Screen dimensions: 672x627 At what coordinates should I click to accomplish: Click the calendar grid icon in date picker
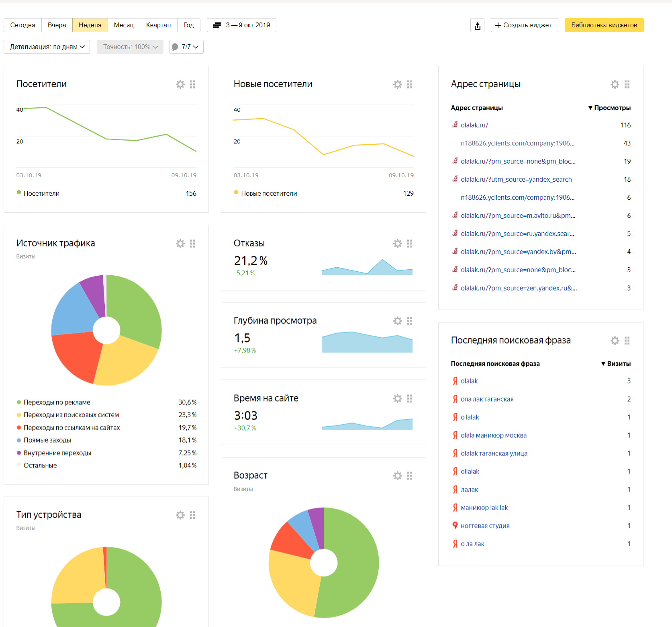(217, 25)
